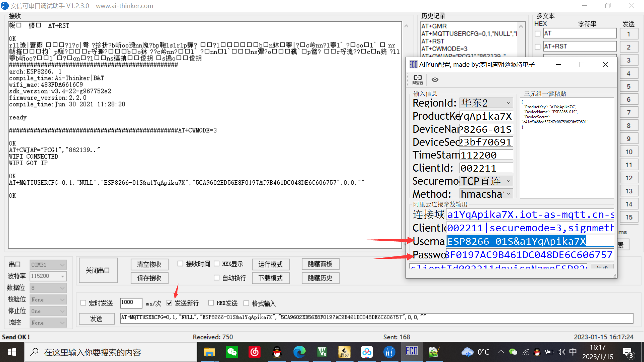Launch Microsoft Edge from the taskbar

[x=300, y=352]
